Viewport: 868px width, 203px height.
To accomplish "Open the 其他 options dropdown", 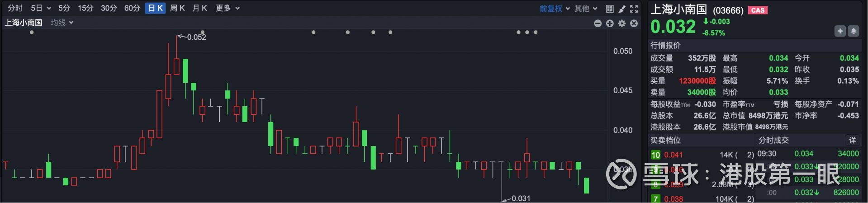I will pos(586,9).
